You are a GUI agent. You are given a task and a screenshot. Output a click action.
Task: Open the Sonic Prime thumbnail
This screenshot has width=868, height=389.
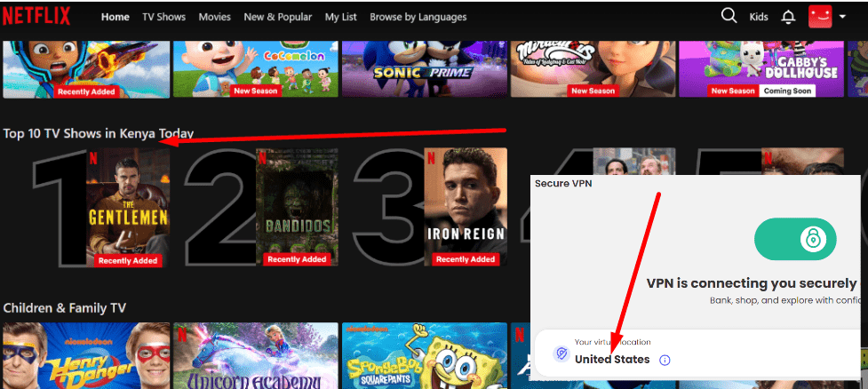pos(425,69)
